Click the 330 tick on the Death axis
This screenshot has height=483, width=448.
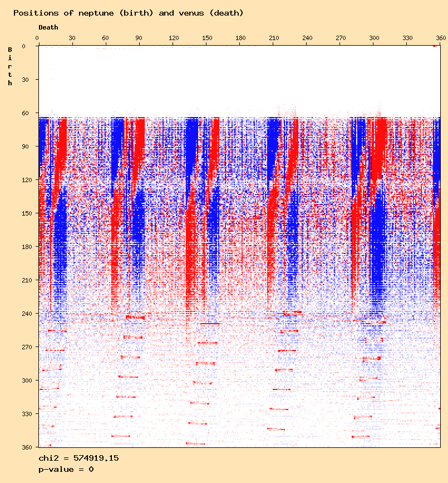click(x=408, y=38)
